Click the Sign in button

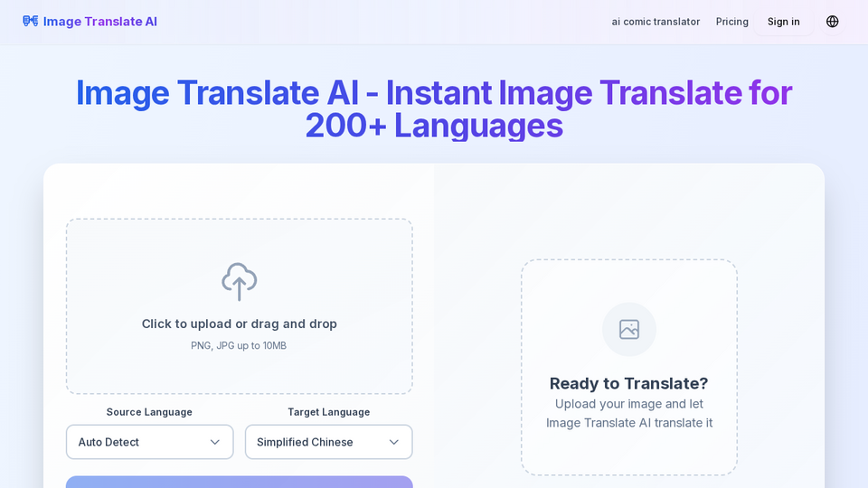(x=783, y=22)
